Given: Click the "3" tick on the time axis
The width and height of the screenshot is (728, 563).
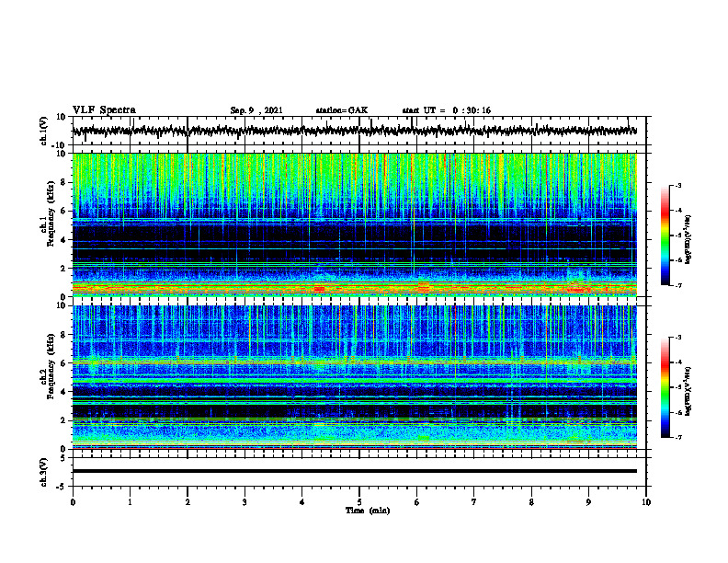Looking at the screenshot, I should coord(245,502).
